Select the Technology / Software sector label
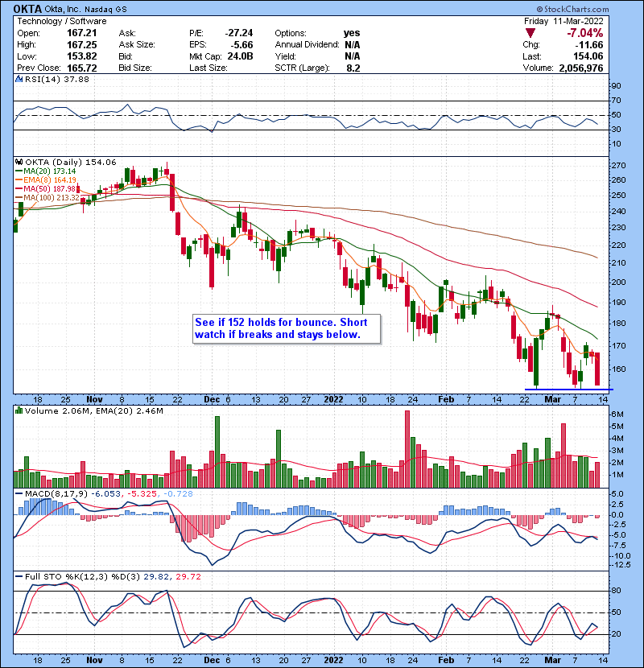644x668 pixels. (62, 21)
